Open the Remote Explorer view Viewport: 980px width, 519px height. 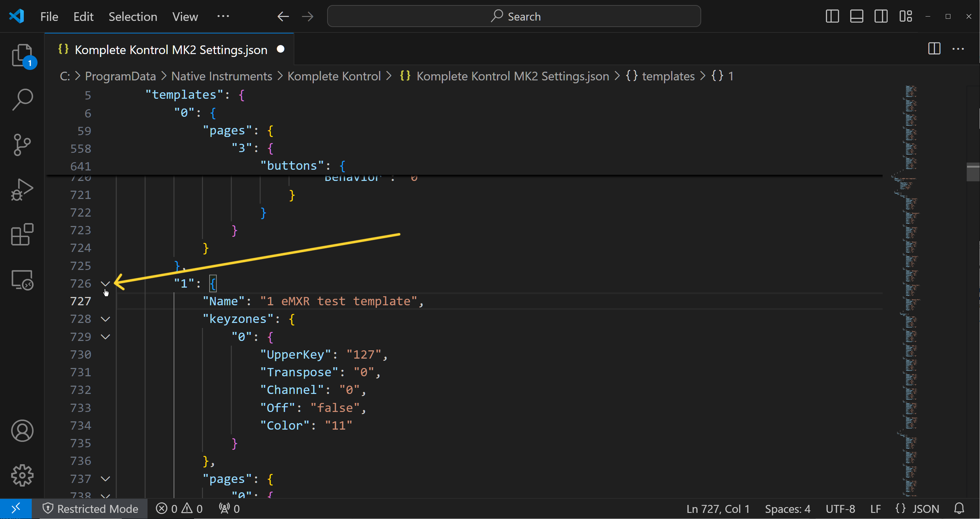click(x=22, y=280)
